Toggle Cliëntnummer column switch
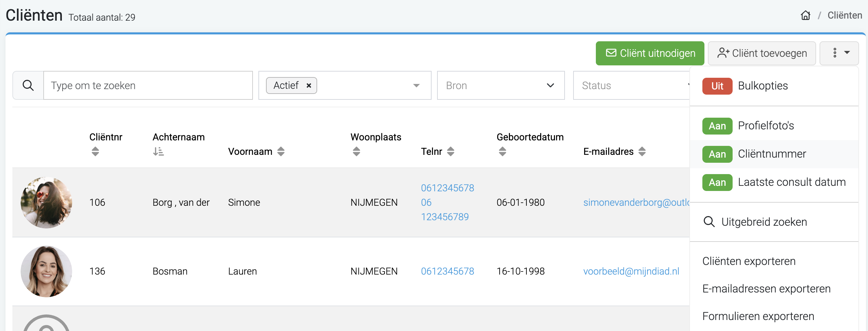 click(x=717, y=154)
